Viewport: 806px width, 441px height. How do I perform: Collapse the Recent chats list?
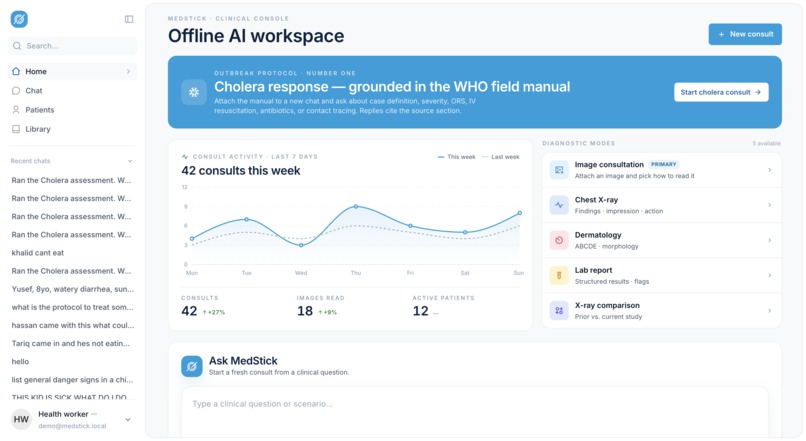(x=130, y=161)
